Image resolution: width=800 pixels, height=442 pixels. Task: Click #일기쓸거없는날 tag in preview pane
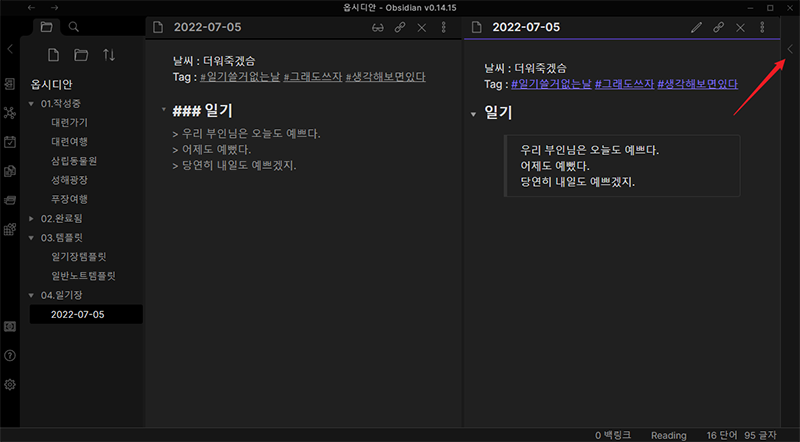[x=551, y=84]
